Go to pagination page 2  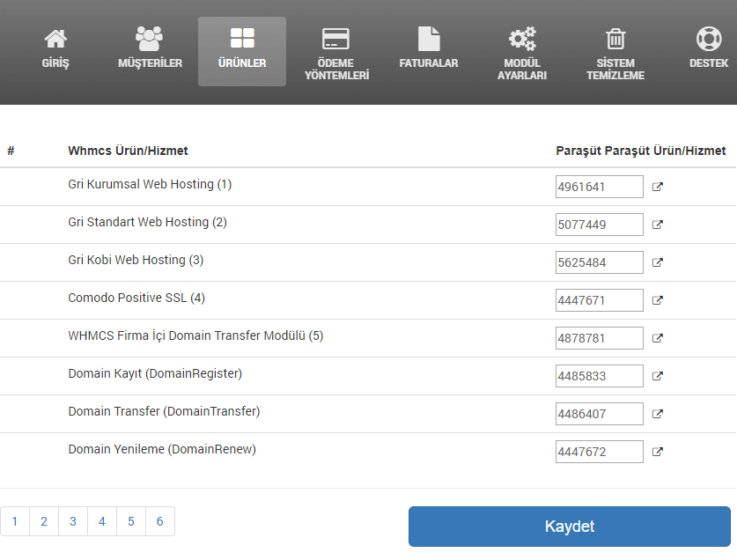44,521
